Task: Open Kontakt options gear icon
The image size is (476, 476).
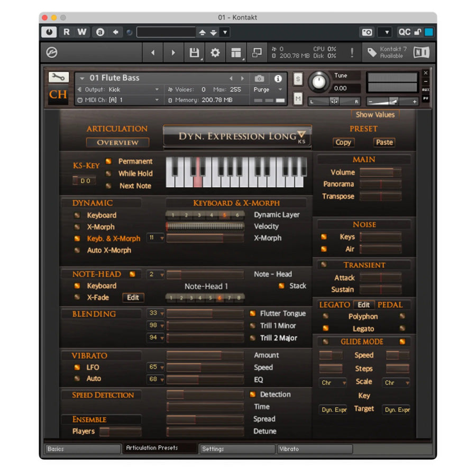Action: click(x=215, y=52)
